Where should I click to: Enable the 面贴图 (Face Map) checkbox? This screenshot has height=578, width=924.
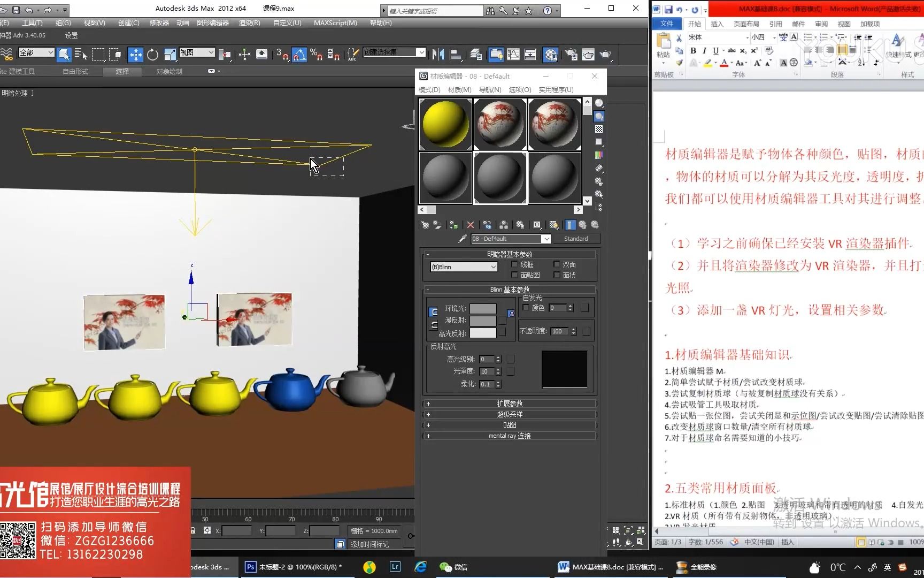(515, 275)
